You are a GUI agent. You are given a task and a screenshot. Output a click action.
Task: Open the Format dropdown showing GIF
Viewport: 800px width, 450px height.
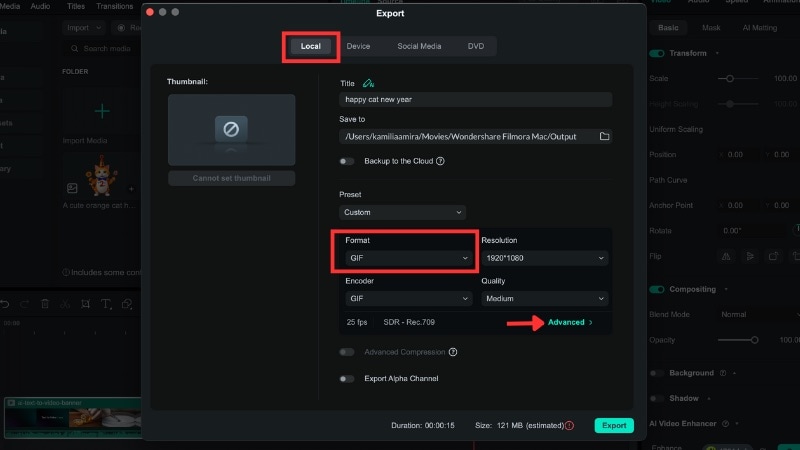click(x=409, y=258)
